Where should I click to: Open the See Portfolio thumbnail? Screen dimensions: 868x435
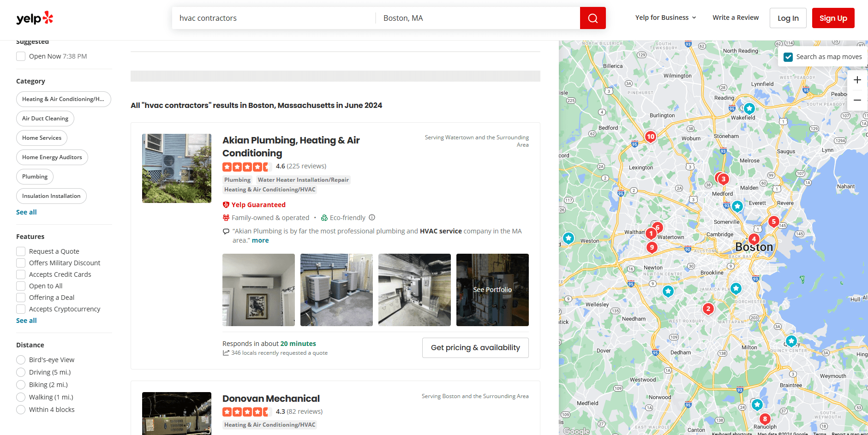[x=492, y=290]
